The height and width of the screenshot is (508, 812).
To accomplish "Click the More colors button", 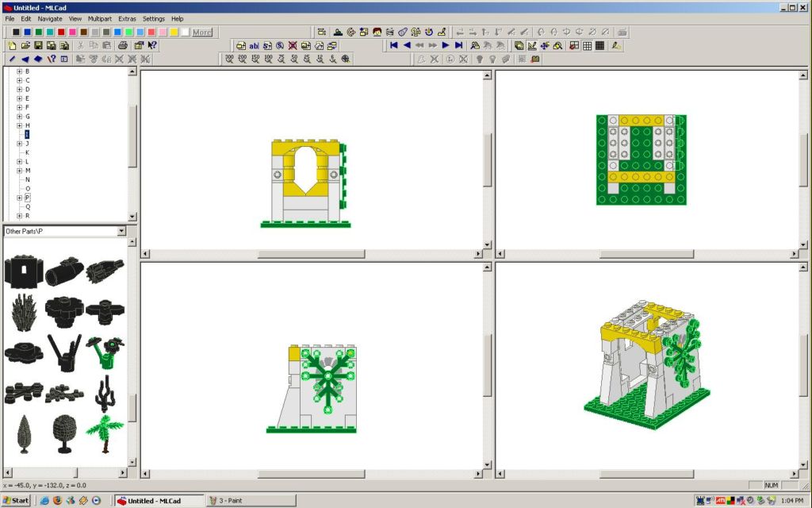I will (202, 32).
